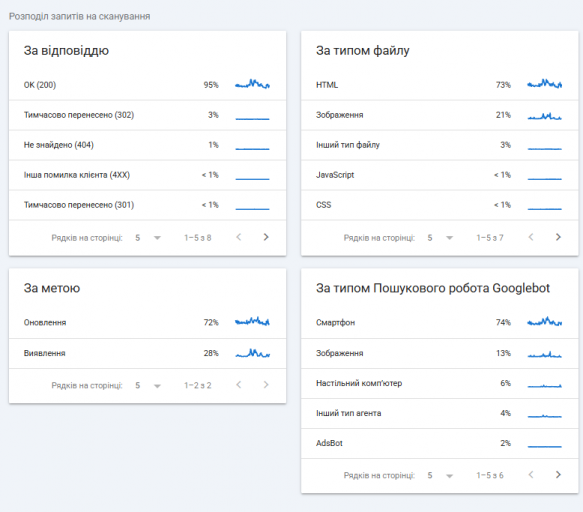Image resolution: width=583 pixels, height=512 pixels.
Task: Open 'Тимчасово перенесено (301)' row
Action: [148, 205]
